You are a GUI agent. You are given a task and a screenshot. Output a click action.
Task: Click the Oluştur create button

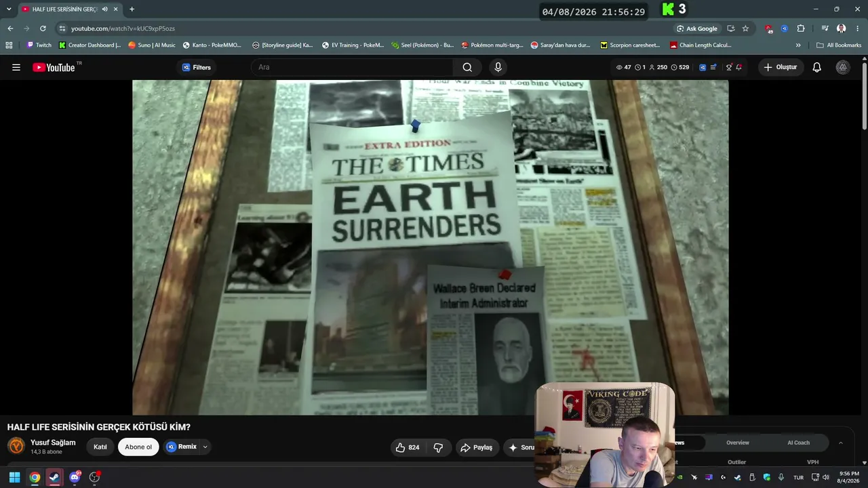click(x=781, y=67)
